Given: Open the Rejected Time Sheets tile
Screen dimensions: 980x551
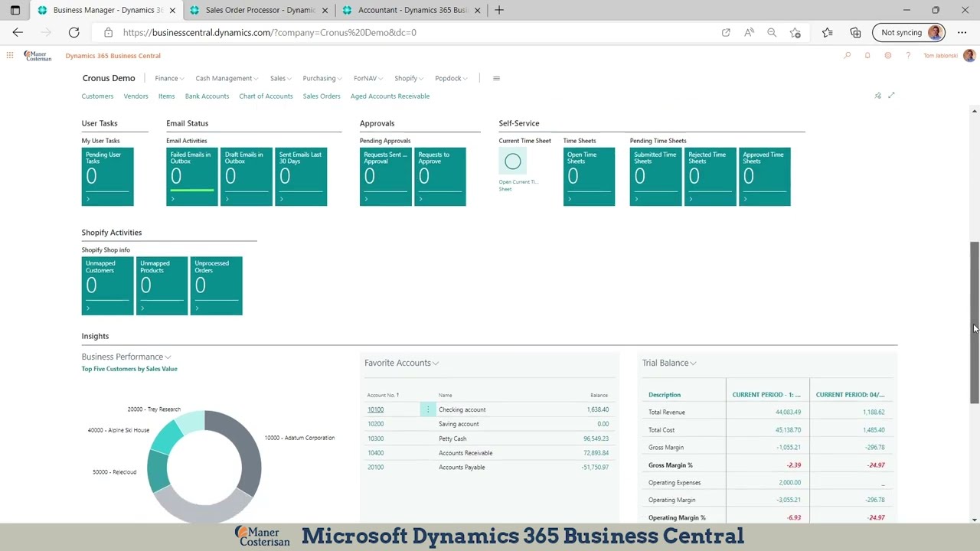Looking at the screenshot, I should 710,177.
